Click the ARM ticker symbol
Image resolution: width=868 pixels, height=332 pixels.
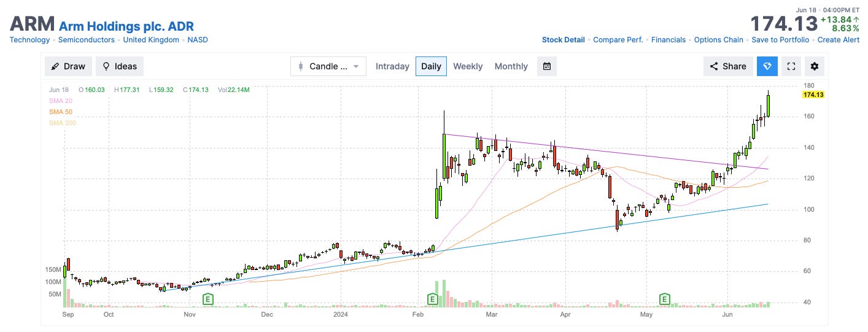tap(31, 24)
